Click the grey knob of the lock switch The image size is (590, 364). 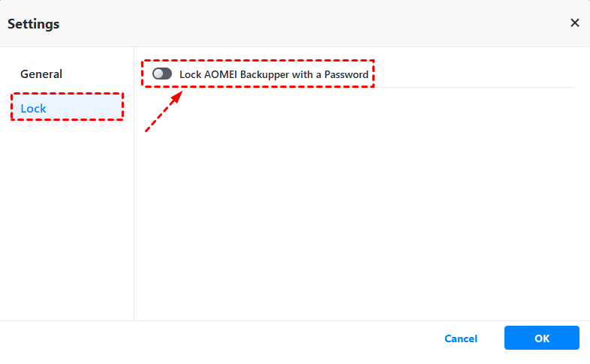tap(158, 74)
